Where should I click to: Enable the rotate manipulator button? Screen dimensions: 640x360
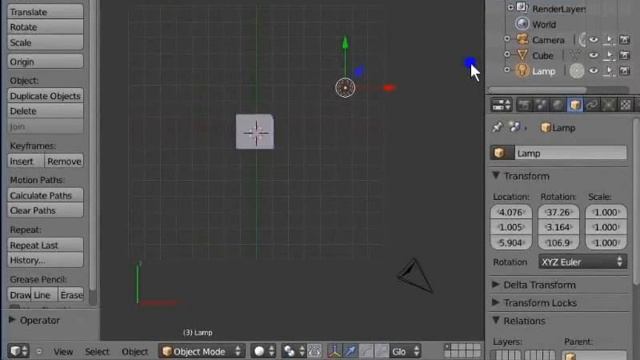coord(366,351)
